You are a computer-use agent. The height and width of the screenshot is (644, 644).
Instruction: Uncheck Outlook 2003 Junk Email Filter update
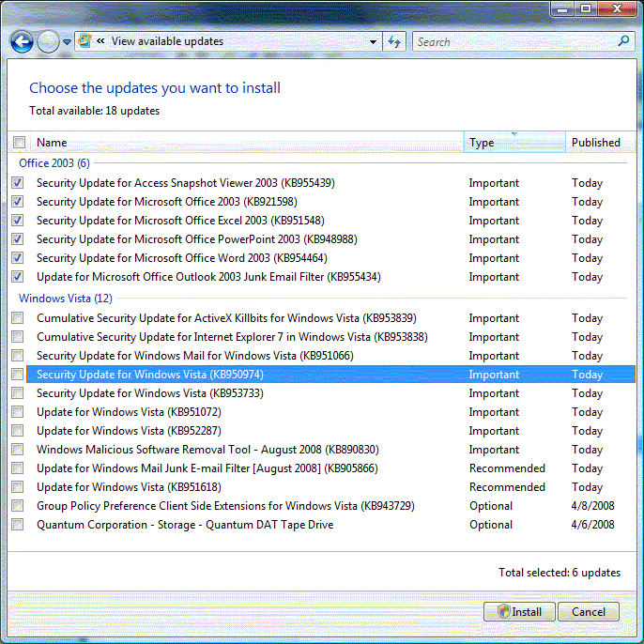tap(18, 277)
